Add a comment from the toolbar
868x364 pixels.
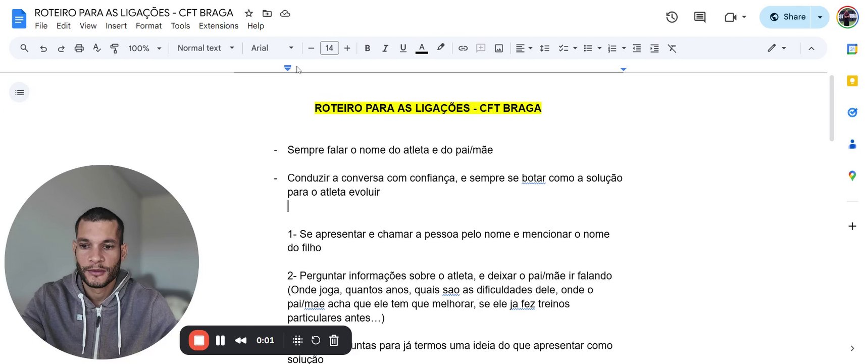coord(481,49)
